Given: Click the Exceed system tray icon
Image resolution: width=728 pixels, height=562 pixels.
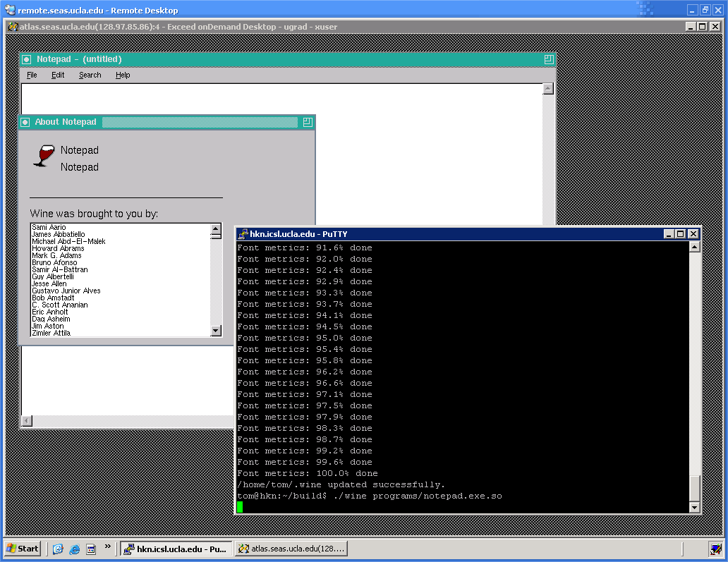Looking at the screenshot, I should pyautogui.click(x=715, y=549).
